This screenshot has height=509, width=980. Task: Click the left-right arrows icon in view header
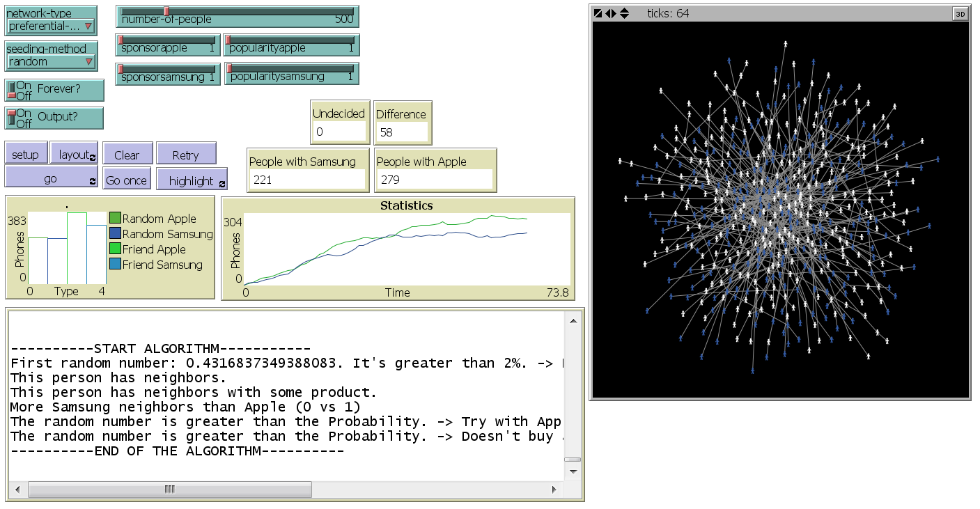click(611, 13)
